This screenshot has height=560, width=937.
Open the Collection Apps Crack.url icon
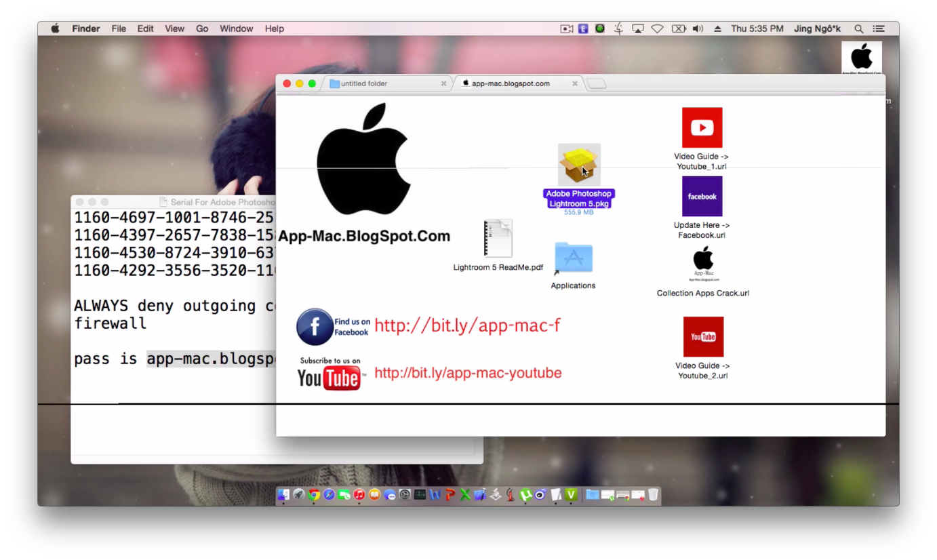click(x=703, y=264)
